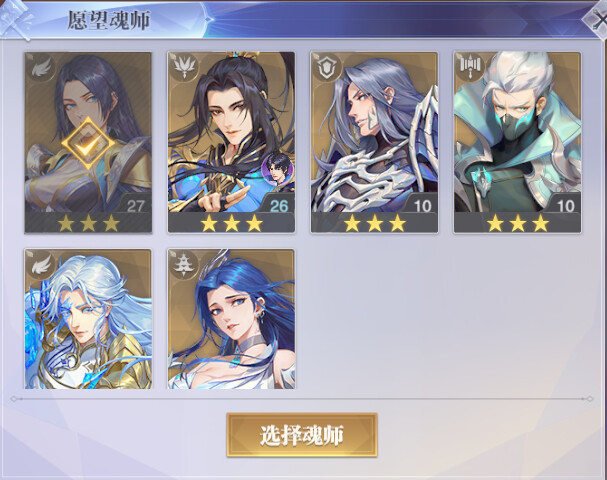Uncheck the gold diamond checkmark on selected card
Screen dimensions: 607x480
pyautogui.click(x=88, y=143)
